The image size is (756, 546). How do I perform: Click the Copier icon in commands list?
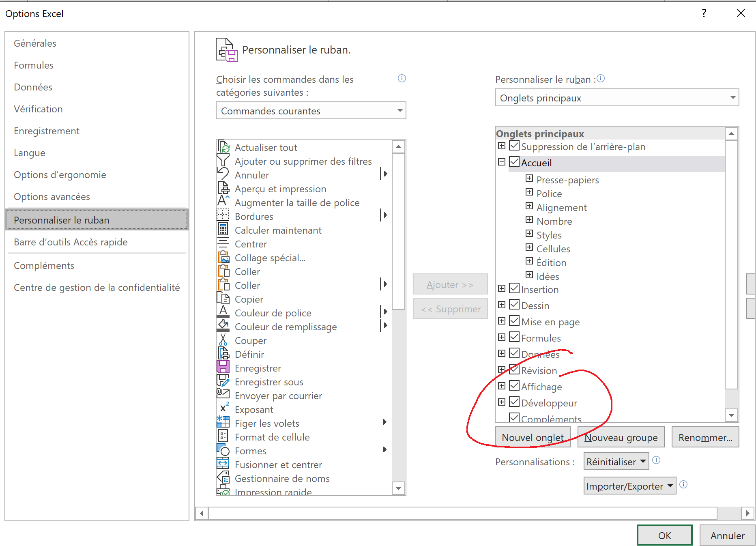point(223,299)
